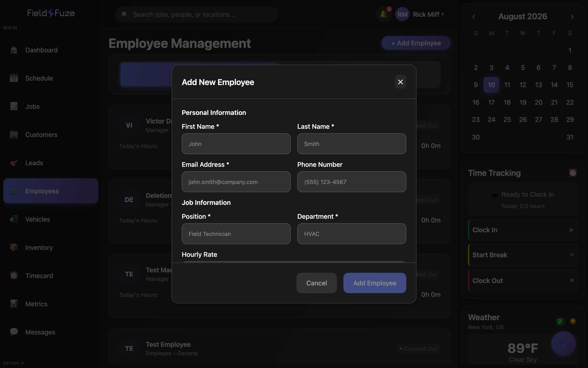Viewport: 588px width, 368px height.
Task: Open the Schedule sidebar item
Action: tap(51, 78)
